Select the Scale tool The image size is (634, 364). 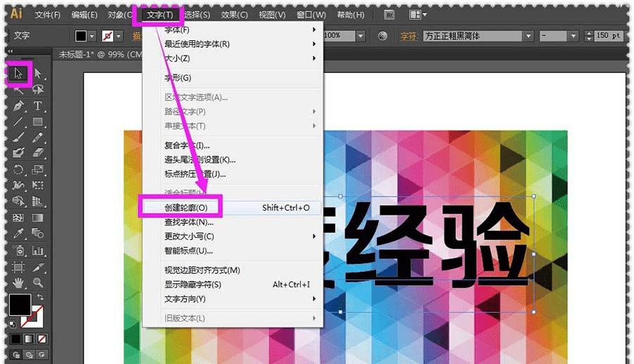[x=37, y=169]
